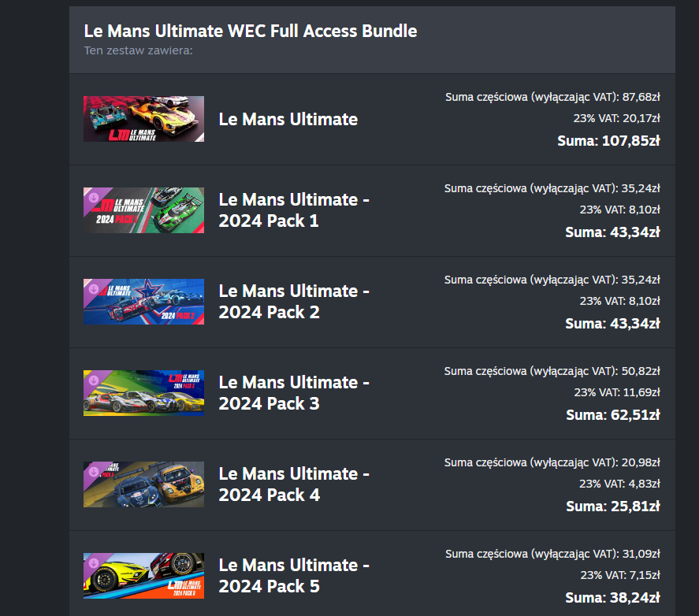Click the Le Mans Ultimate game title
The width and height of the screenshot is (699, 616).
coord(288,119)
